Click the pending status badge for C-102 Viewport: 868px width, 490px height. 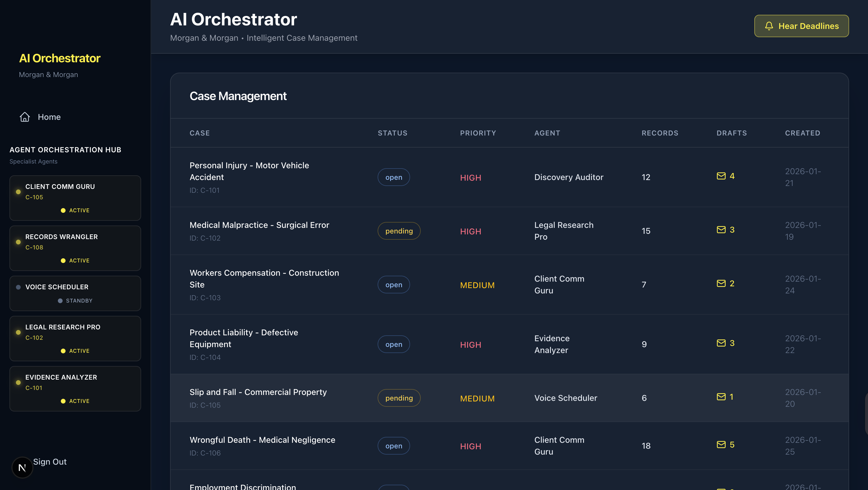399,231
